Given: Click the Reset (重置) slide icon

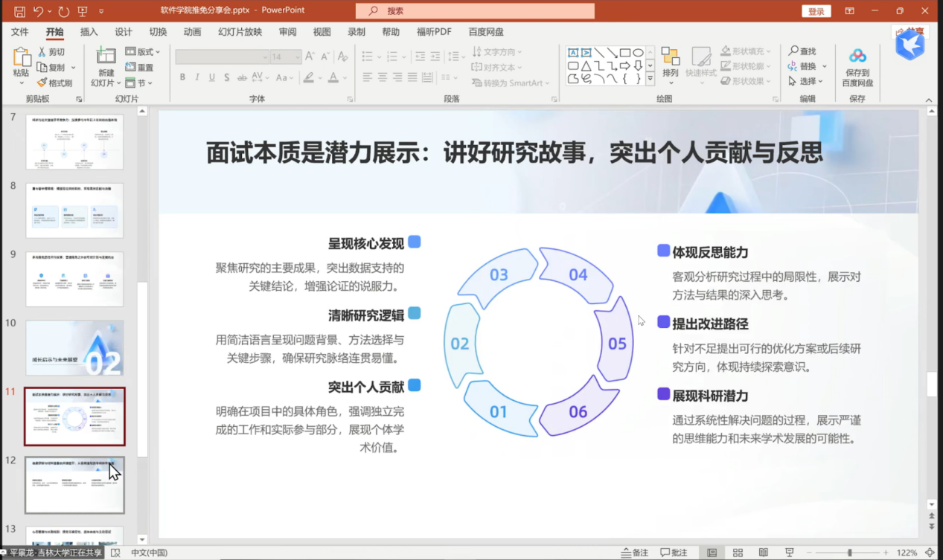Looking at the screenshot, I should [131, 67].
